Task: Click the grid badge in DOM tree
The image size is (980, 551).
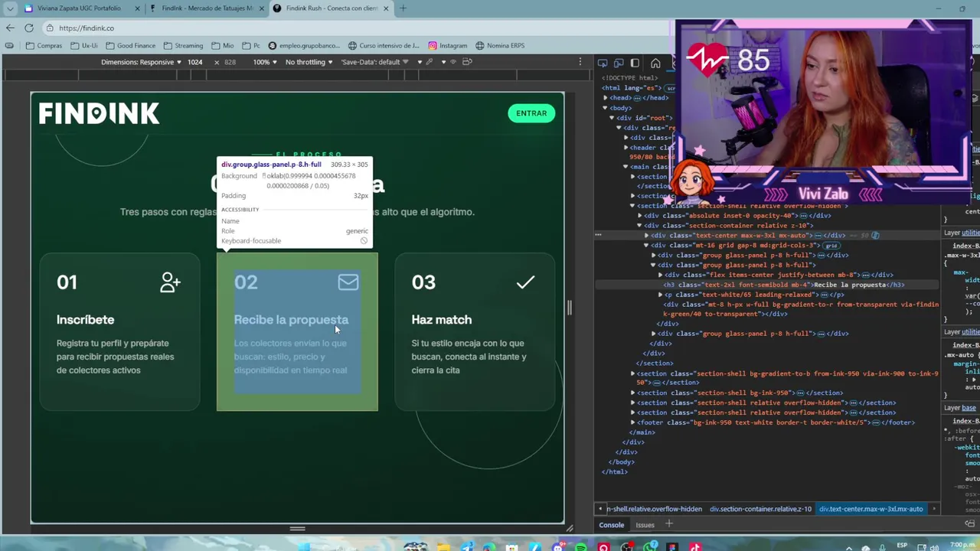Action: point(831,246)
